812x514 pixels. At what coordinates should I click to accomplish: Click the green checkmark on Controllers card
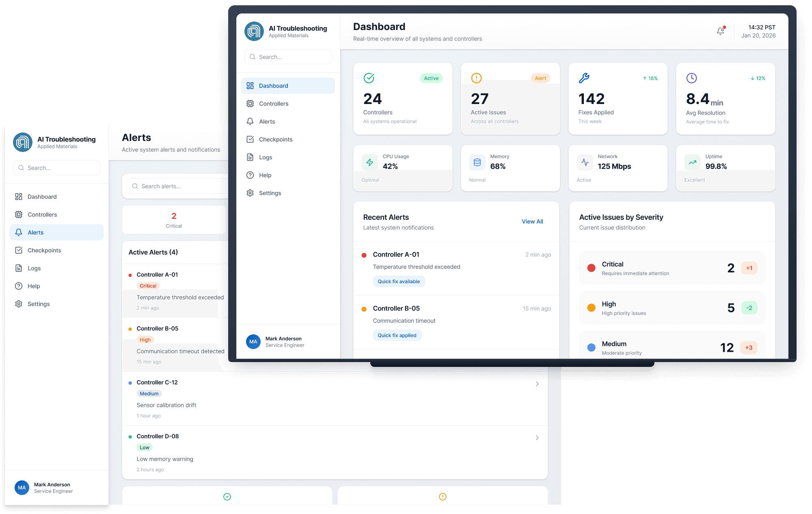coord(369,78)
